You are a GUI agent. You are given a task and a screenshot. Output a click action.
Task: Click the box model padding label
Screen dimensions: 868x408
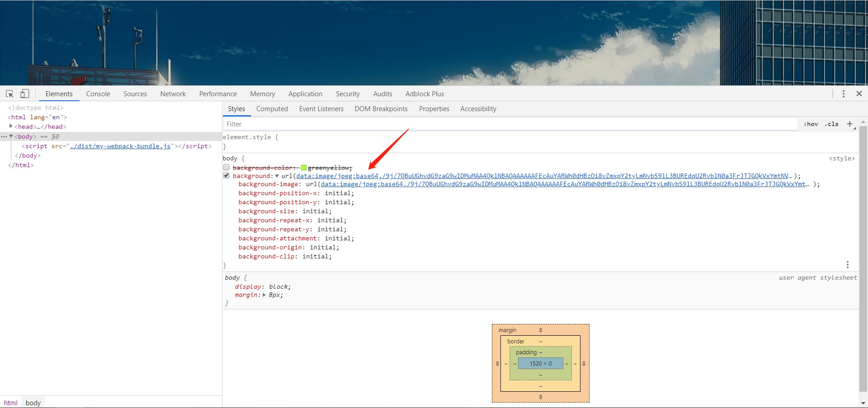pyautogui.click(x=526, y=352)
